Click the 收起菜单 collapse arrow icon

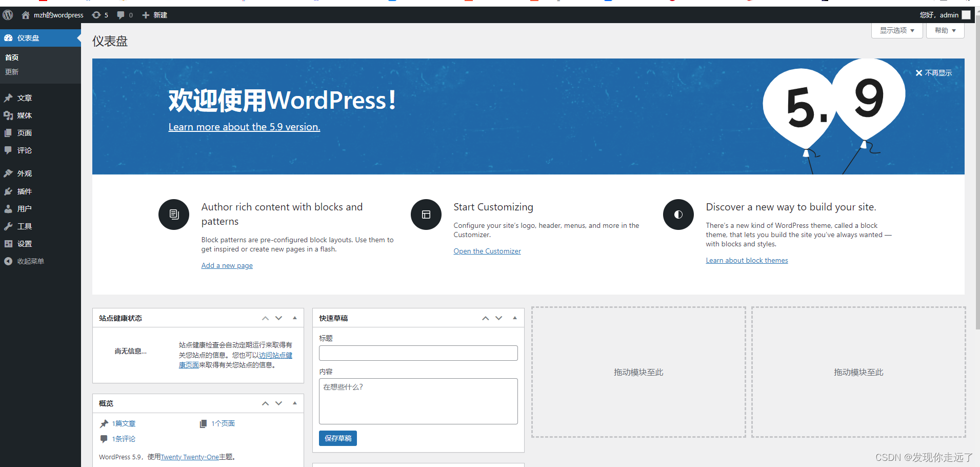[x=8, y=261]
